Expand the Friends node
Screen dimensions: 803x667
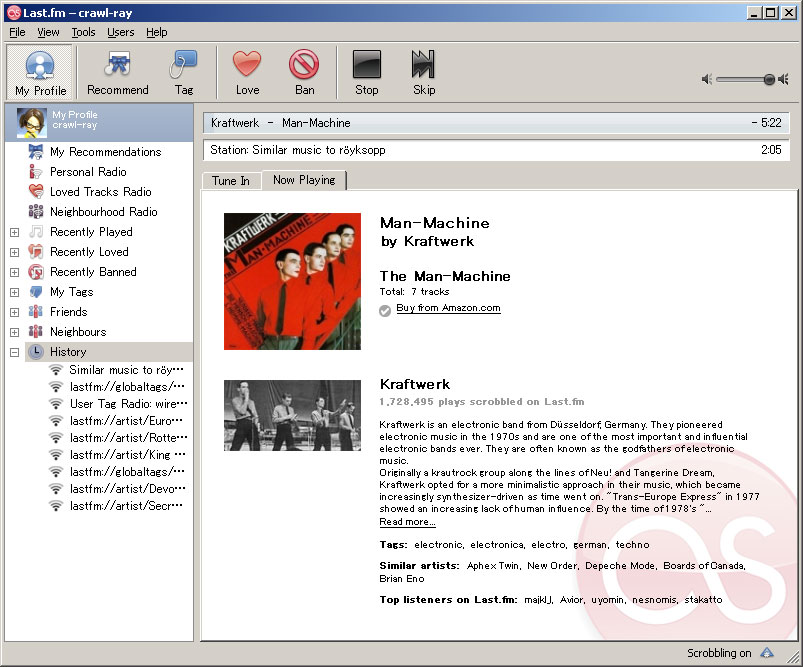point(15,312)
